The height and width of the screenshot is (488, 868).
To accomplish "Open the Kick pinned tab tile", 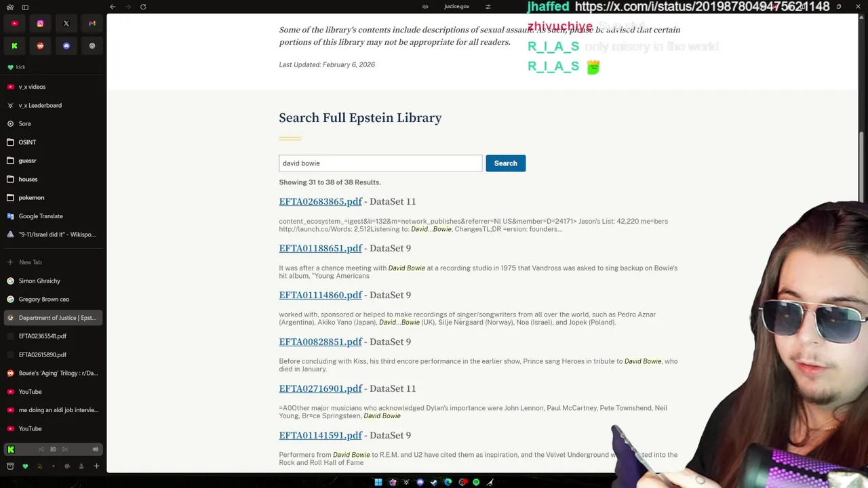I will click(x=14, y=45).
